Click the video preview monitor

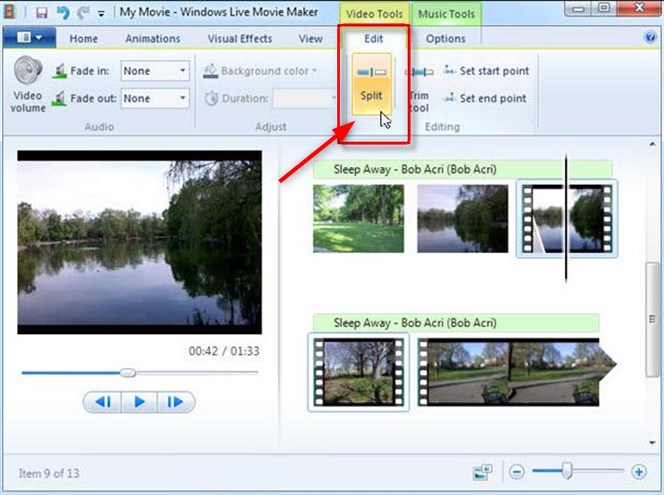click(139, 242)
